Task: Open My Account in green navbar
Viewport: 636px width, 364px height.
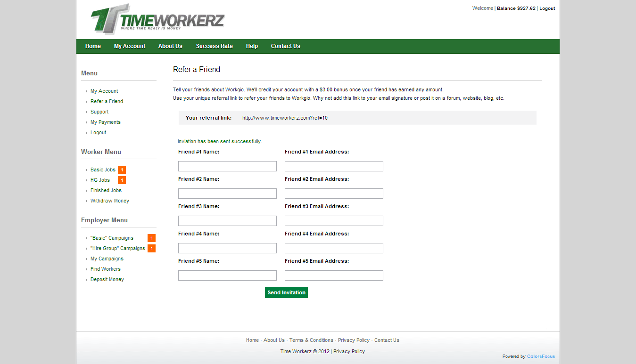Action: click(130, 46)
